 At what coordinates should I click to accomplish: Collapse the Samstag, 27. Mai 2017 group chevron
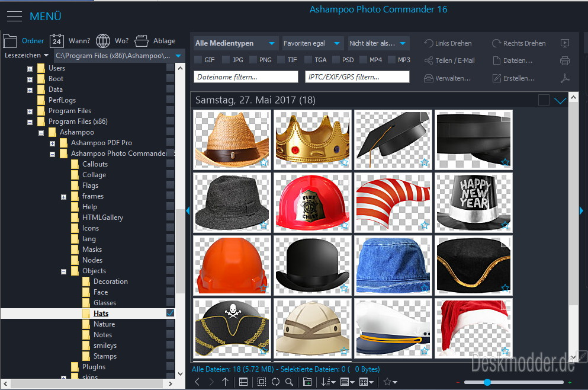[560, 100]
